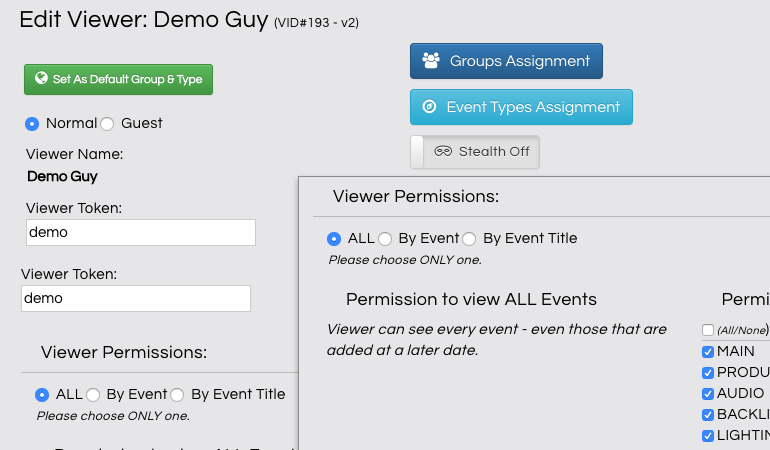The height and width of the screenshot is (450, 770).
Task: Click the people icon on Groups Assignment
Action: tap(431, 61)
